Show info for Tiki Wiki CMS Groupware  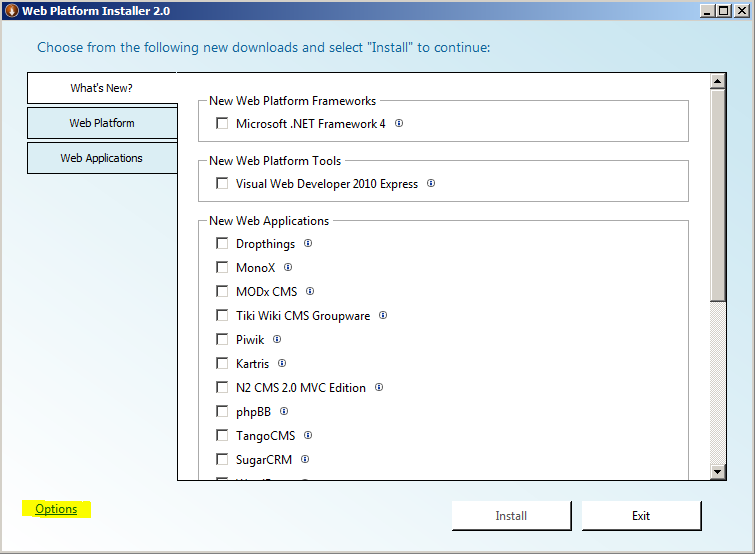pyautogui.click(x=383, y=315)
